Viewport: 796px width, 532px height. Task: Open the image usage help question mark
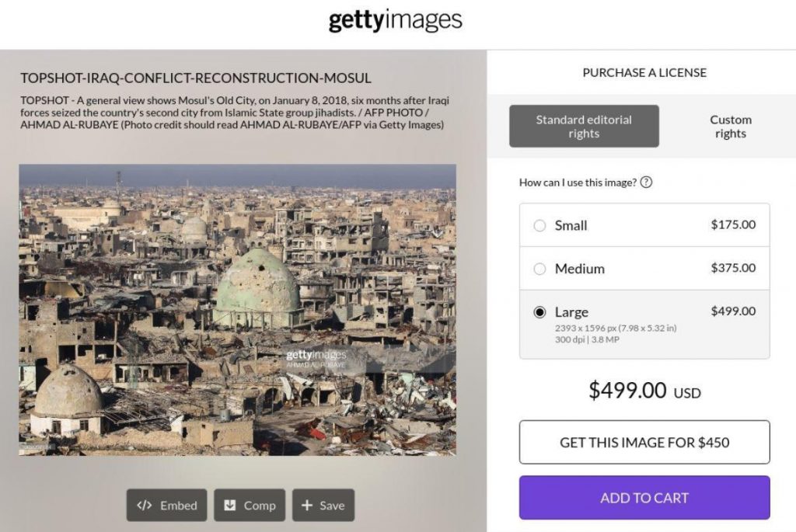[646, 183]
